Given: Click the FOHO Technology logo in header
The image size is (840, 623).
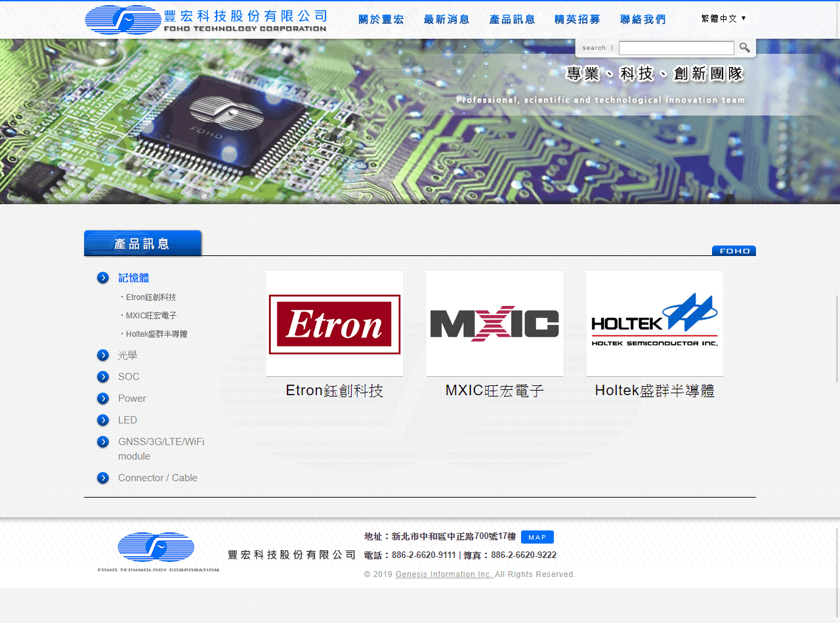Looking at the screenshot, I should click(205, 20).
